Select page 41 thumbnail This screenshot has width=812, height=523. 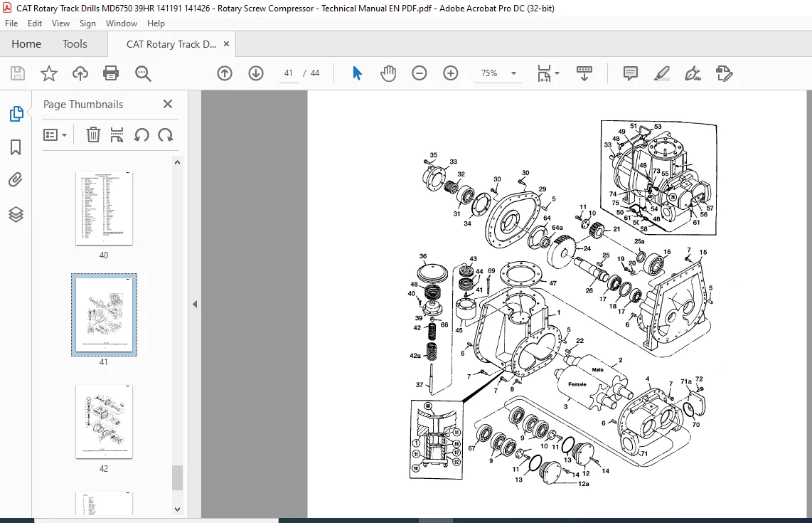coord(104,315)
